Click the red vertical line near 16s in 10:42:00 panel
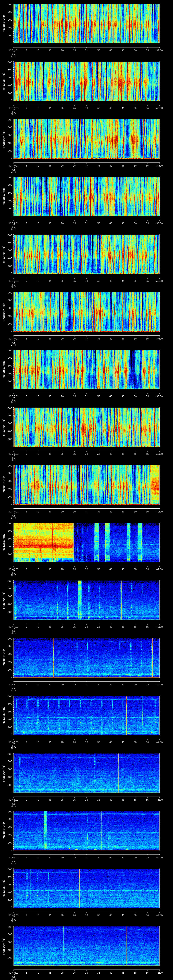 [54, 658]
